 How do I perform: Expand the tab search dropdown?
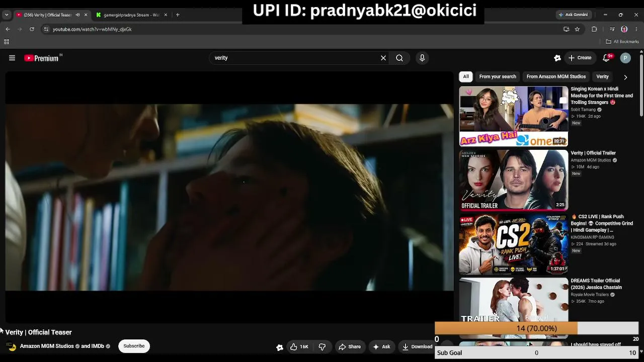7,15
